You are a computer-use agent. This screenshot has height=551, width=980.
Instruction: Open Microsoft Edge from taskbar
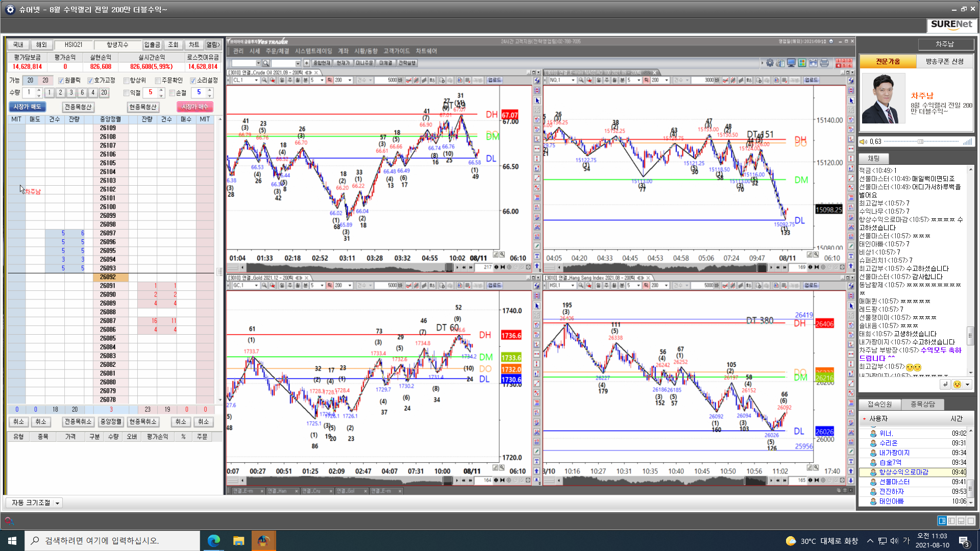coord(213,540)
